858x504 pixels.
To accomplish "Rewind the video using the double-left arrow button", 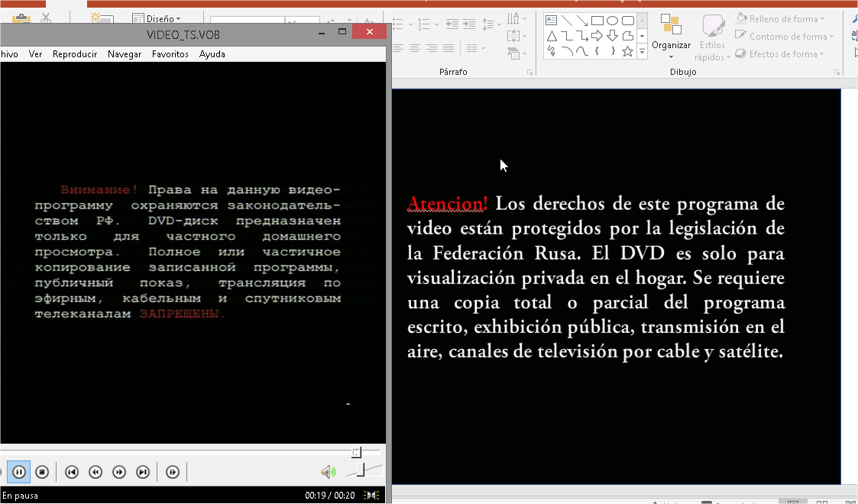I will (x=96, y=472).
